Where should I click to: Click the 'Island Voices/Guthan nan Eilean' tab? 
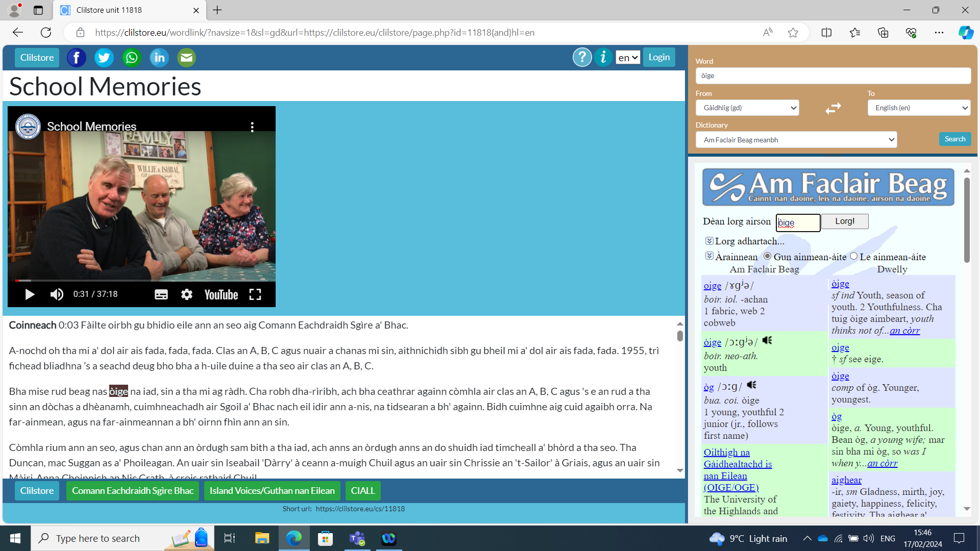(272, 490)
